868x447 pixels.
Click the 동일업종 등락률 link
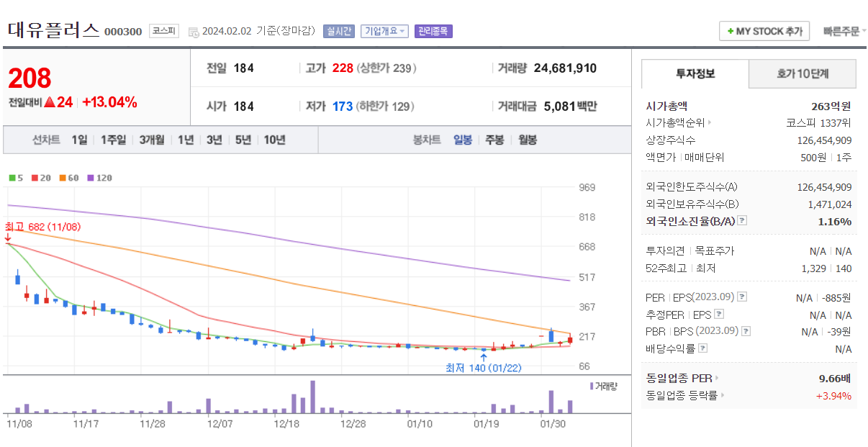[x=685, y=395]
